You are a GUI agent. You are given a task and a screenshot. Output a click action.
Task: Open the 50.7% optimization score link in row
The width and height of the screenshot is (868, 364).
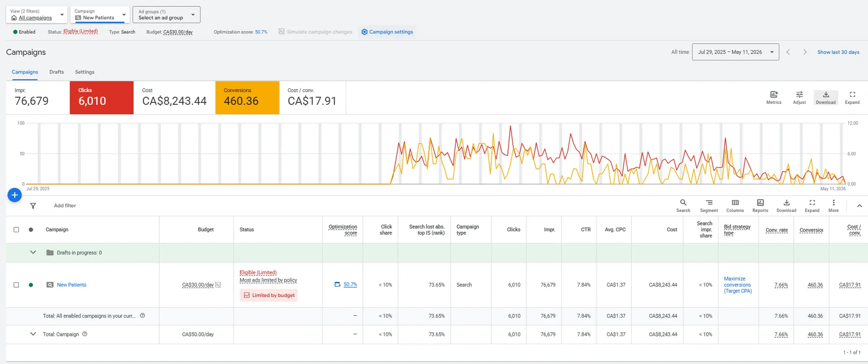pyautogui.click(x=350, y=285)
